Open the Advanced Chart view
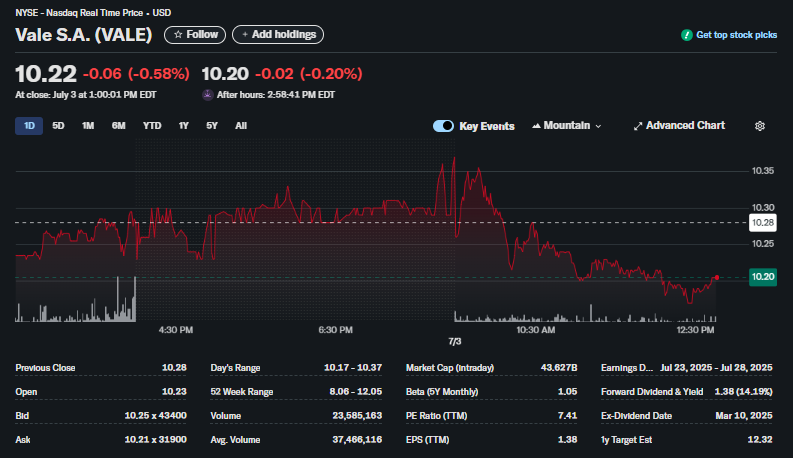Image resolution: width=793 pixels, height=458 pixels. pyautogui.click(x=679, y=125)
